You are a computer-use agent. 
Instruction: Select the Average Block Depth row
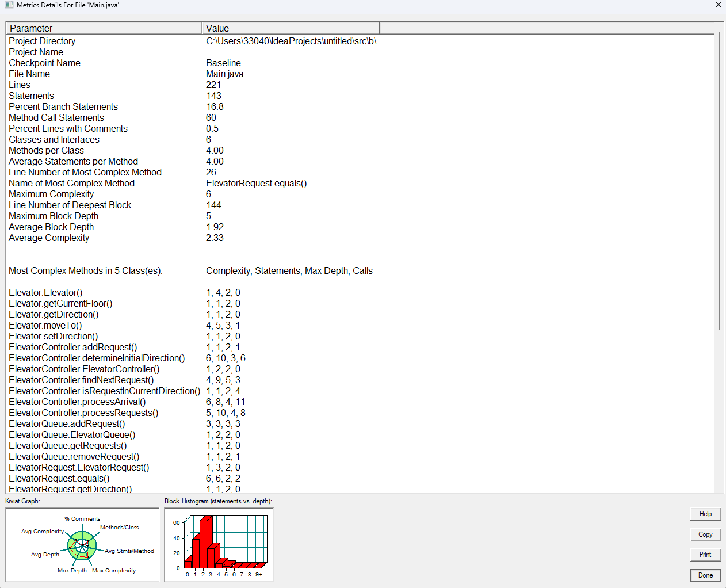point(193,227)
